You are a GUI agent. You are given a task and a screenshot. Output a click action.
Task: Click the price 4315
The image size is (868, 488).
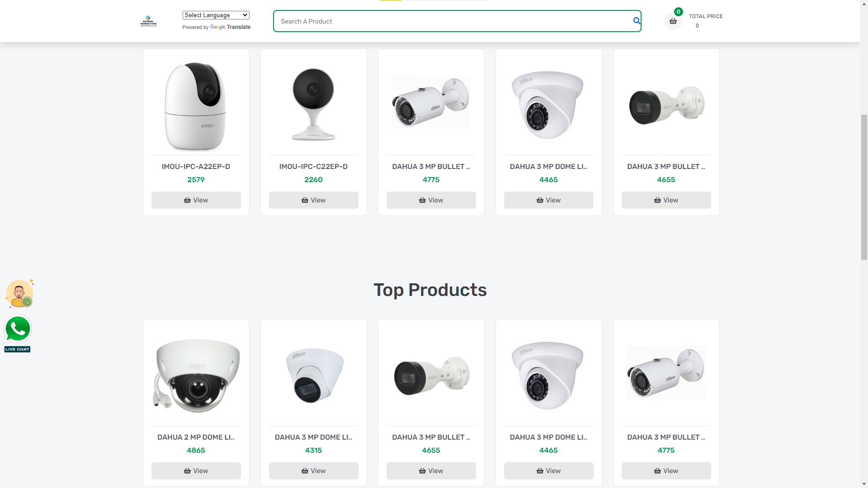[313, 450]
